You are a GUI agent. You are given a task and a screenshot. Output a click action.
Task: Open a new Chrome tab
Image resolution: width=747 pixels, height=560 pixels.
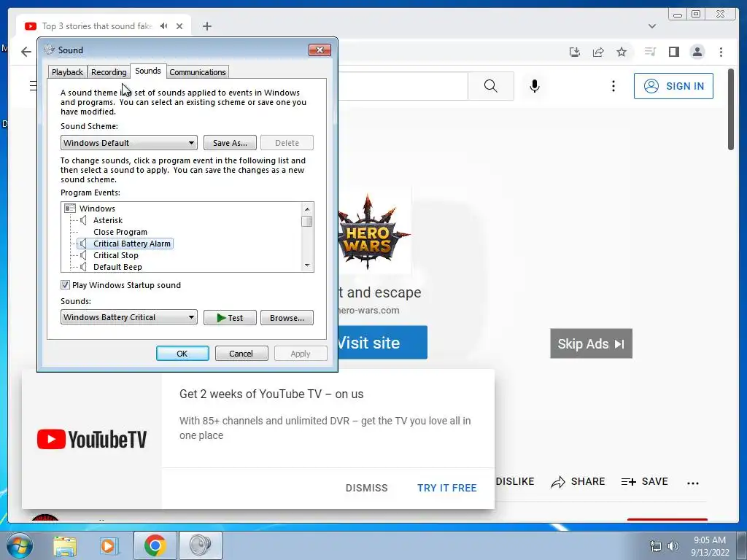(x=206, y=26)
